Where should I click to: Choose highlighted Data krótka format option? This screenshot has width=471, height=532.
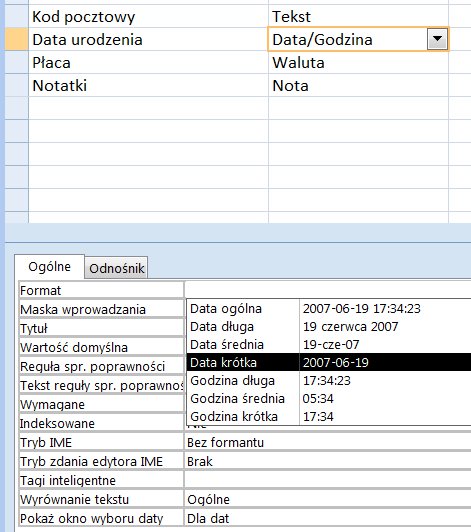328,362
